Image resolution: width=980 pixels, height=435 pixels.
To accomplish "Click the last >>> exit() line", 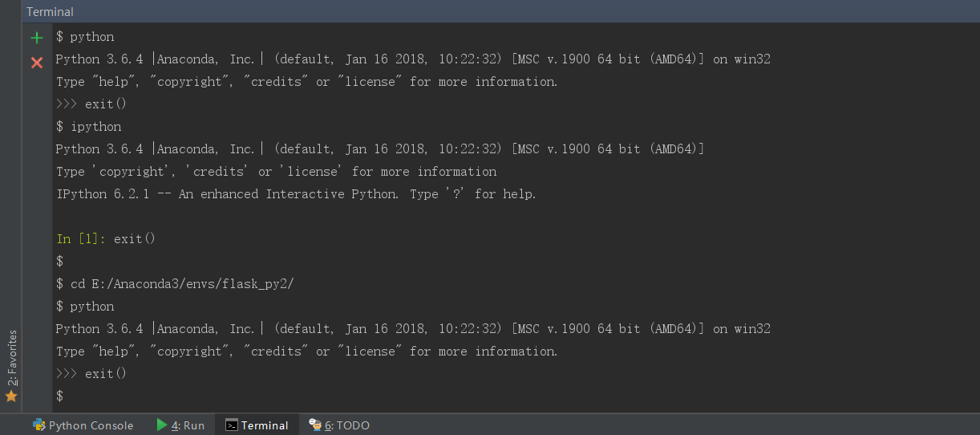I will pos(91,374).
